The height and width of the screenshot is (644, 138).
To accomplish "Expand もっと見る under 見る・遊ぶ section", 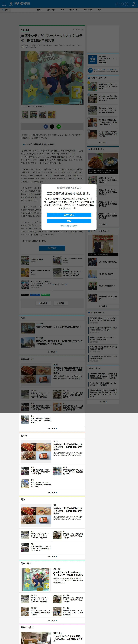I will pos(52,620).
